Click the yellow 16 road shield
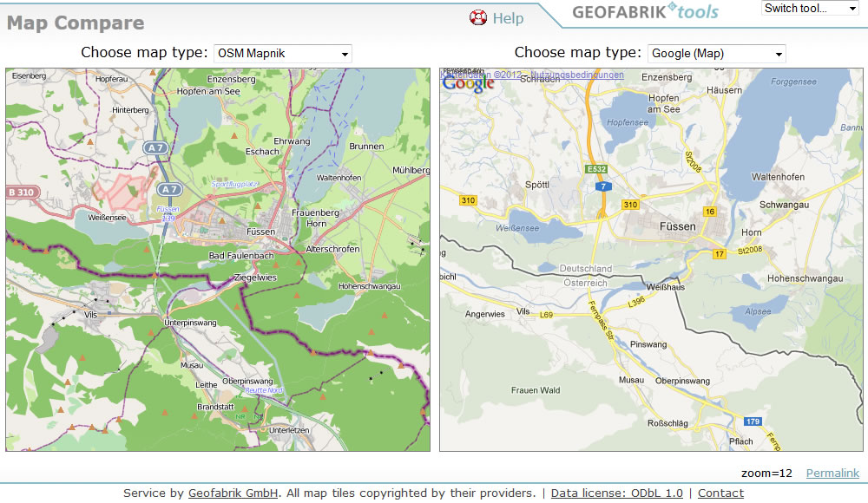The image size is (868, 503). [x=709, y=212]
